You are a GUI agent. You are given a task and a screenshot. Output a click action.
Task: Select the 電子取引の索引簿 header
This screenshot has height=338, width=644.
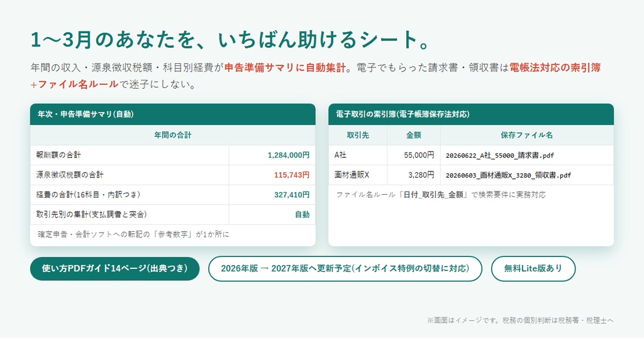point(471,114)
